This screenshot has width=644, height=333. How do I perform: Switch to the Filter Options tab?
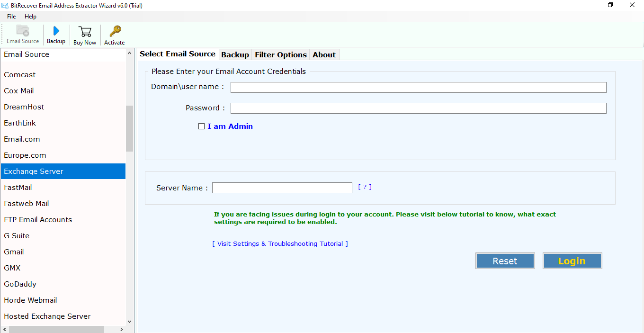pos(280,55)
